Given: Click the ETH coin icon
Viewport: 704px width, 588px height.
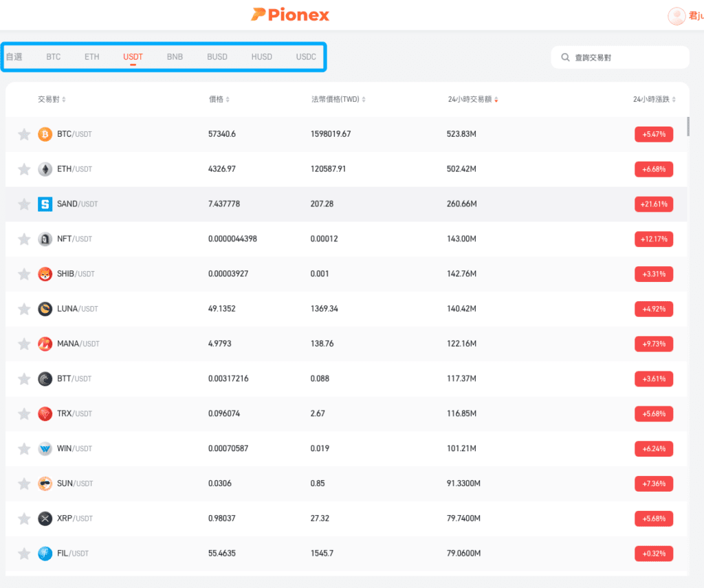Looking at the screenshot, I should (45, 169).
